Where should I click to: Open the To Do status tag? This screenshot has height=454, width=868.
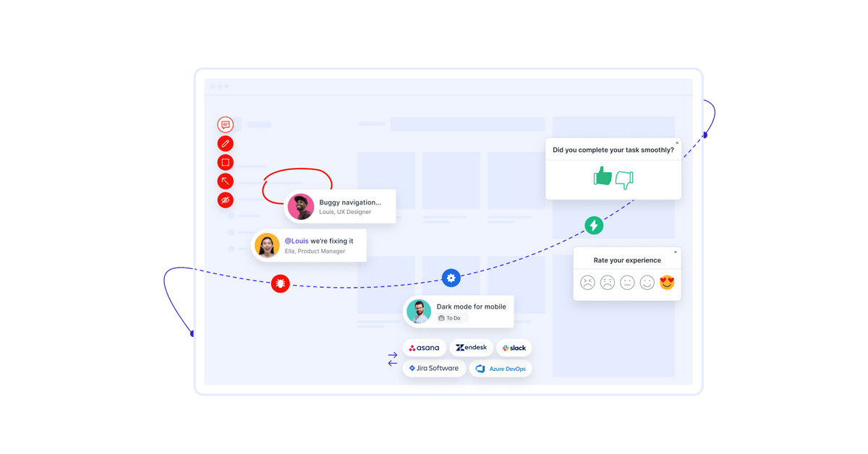click(450, 318)
